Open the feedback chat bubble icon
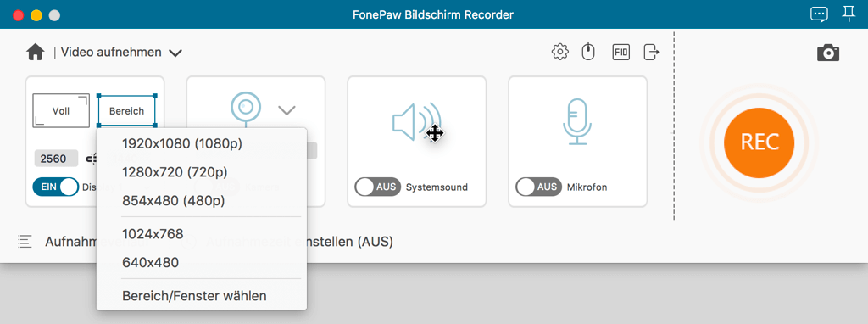Viewport: 868px width, 324px height. click(820, 14)
